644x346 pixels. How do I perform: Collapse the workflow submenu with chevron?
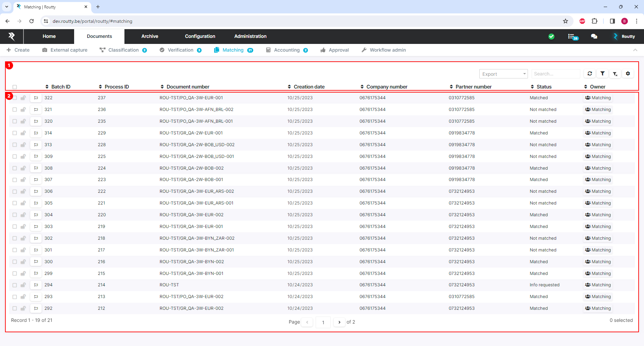tap(635, 50)
